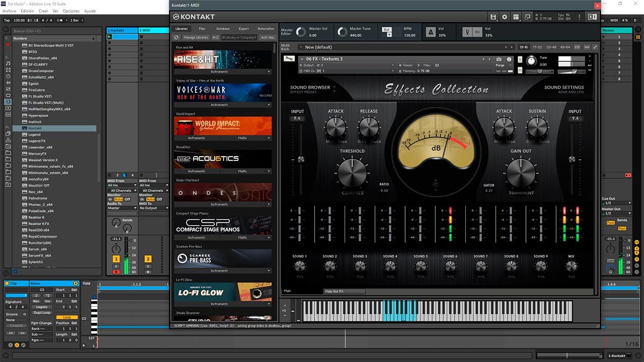Click the metronome icon in Kontakt master bar
Image resolution: width=644 pixels, height=362 pixels.
430,32
